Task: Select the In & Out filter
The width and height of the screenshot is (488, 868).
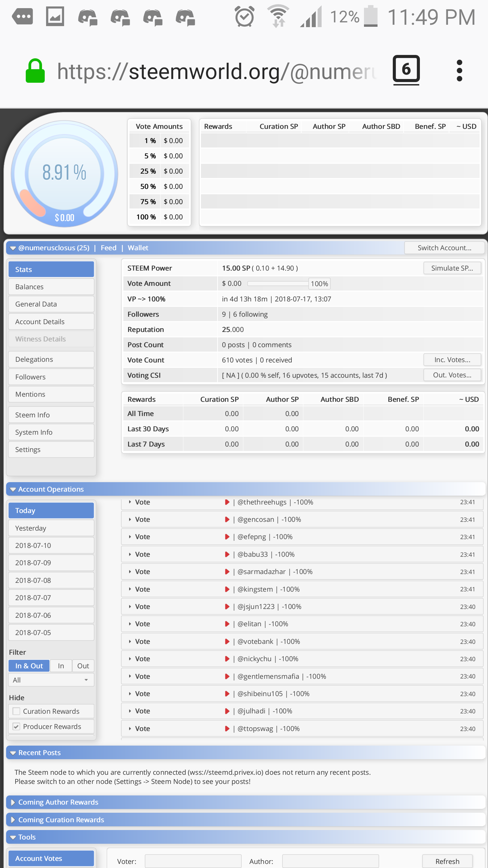Action: 29,666
